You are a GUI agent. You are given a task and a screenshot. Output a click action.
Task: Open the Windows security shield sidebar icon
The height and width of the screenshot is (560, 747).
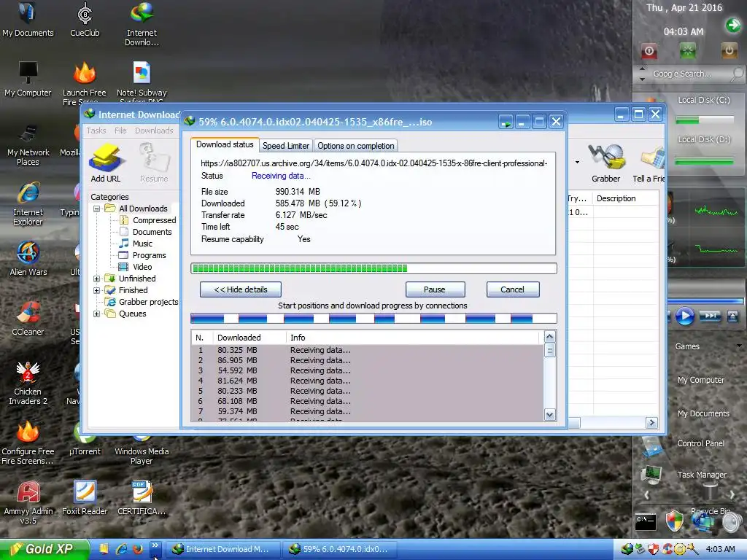(x=674, y=521)
